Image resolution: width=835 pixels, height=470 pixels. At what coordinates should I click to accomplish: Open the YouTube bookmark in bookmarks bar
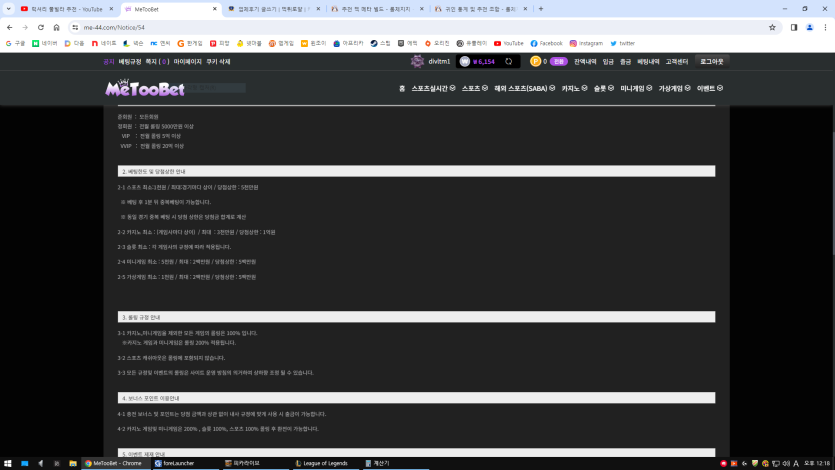(508, 43)
